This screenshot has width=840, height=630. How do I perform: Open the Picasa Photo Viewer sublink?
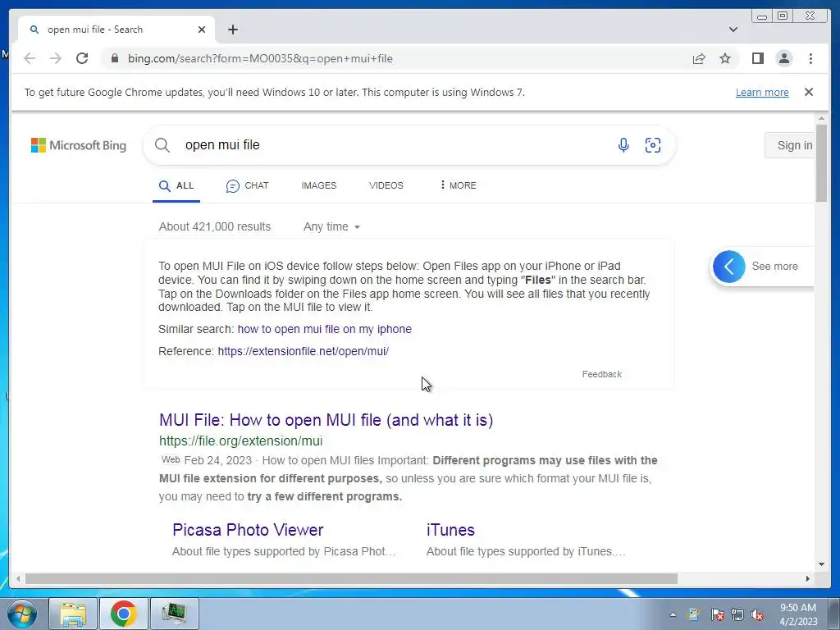pyautogui.click(x=248, y=530)
